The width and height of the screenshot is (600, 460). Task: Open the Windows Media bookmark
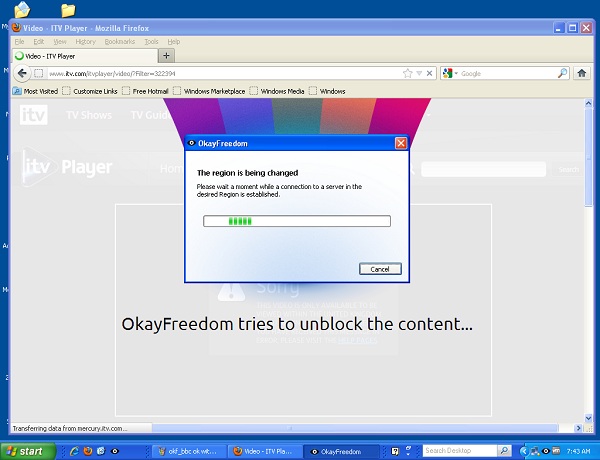(x=277, y=91)
